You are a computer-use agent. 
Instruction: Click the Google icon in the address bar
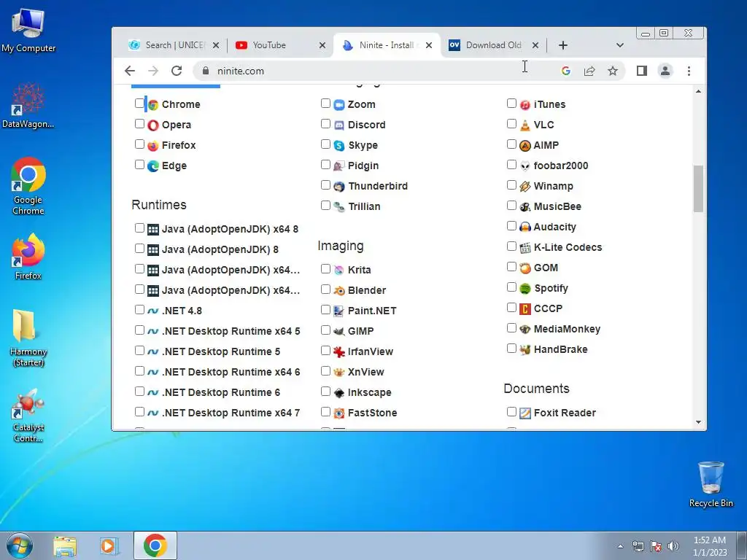click(x=566, y=71)
